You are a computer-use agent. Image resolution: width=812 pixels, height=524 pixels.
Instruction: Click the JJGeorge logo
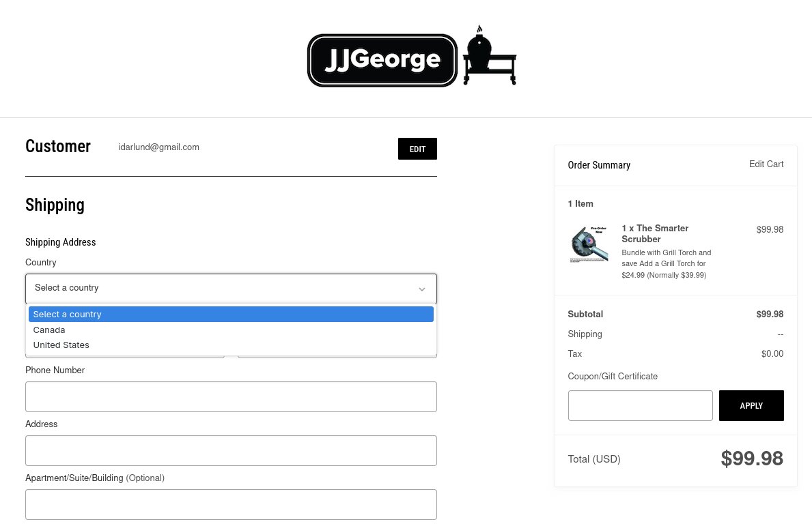tap(382, 60)
